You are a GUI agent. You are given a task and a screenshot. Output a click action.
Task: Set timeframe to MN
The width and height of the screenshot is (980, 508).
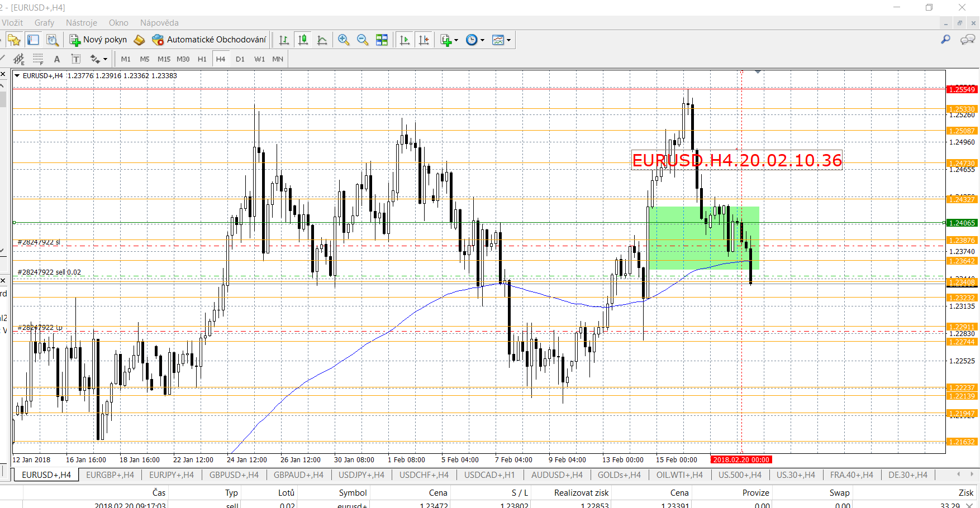point(278,59)
